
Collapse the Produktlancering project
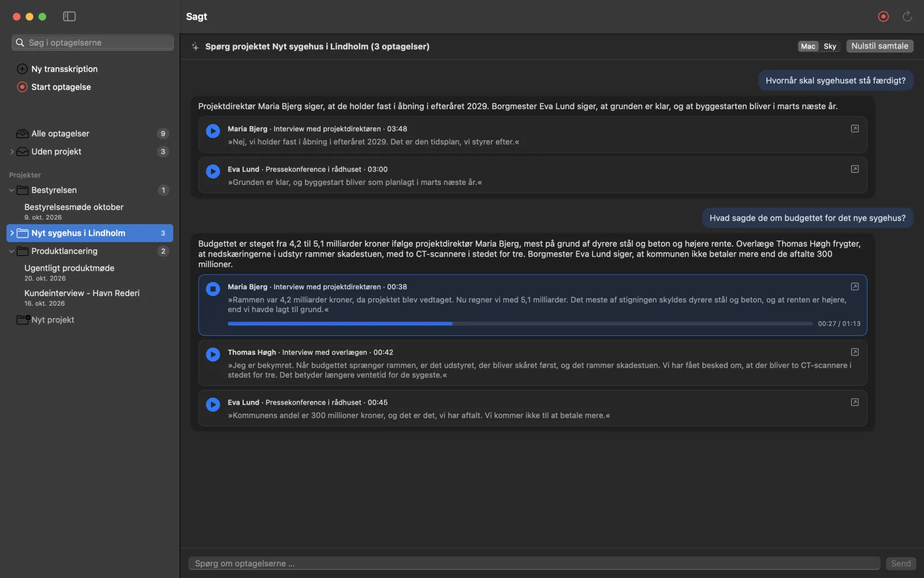pyautogui.click(x=12, y=251)
